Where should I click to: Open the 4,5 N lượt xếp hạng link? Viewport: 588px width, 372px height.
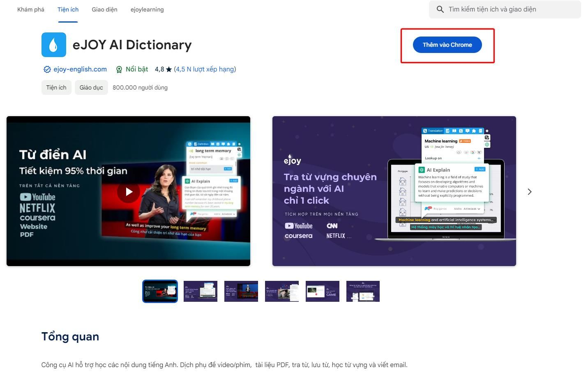click(205, 69)
